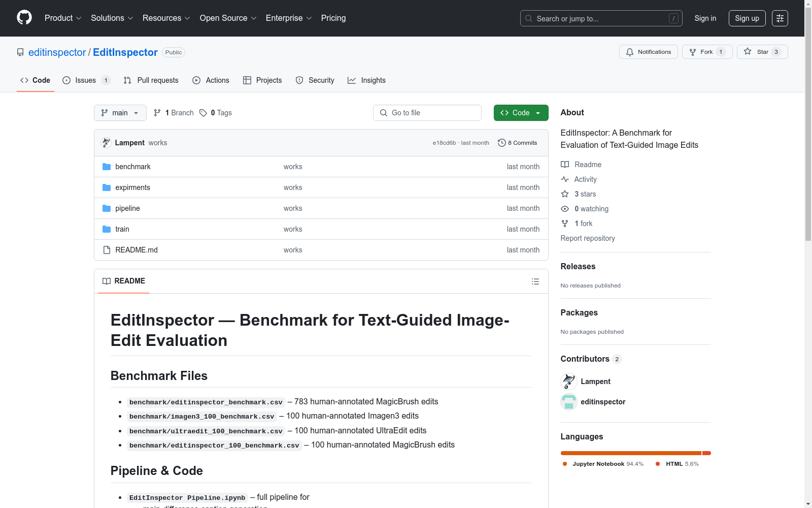Expand the Solutions menu
The image size is (812, 508).
coord(112,18)
